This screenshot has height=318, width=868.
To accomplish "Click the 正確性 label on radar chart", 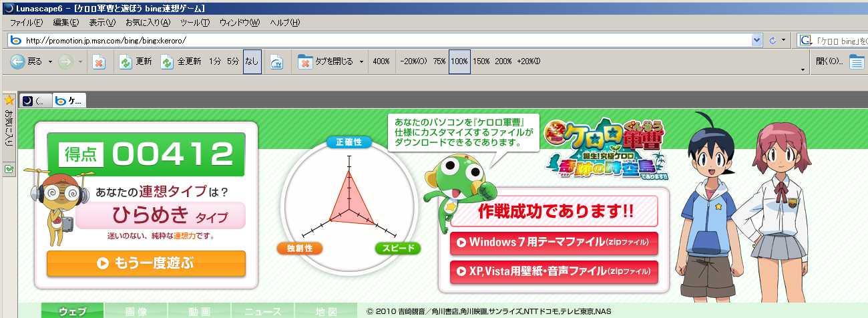I will pyautogui.click(x=349, y=142).
